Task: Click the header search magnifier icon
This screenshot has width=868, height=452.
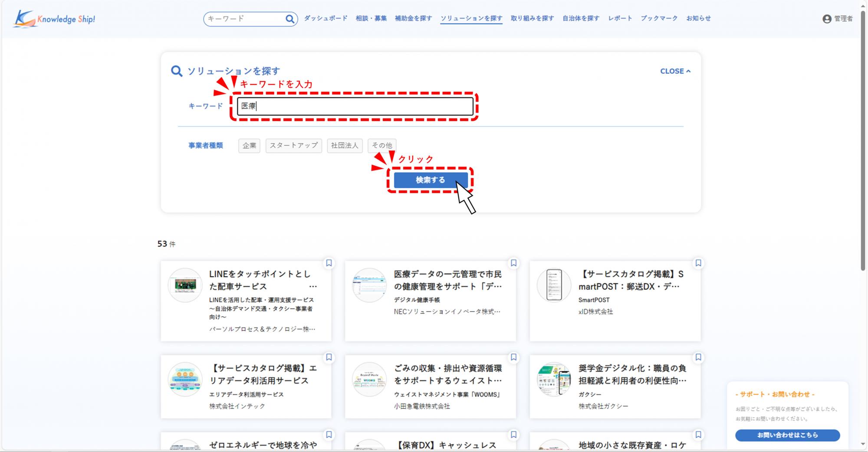Action: tap(290, 19)
